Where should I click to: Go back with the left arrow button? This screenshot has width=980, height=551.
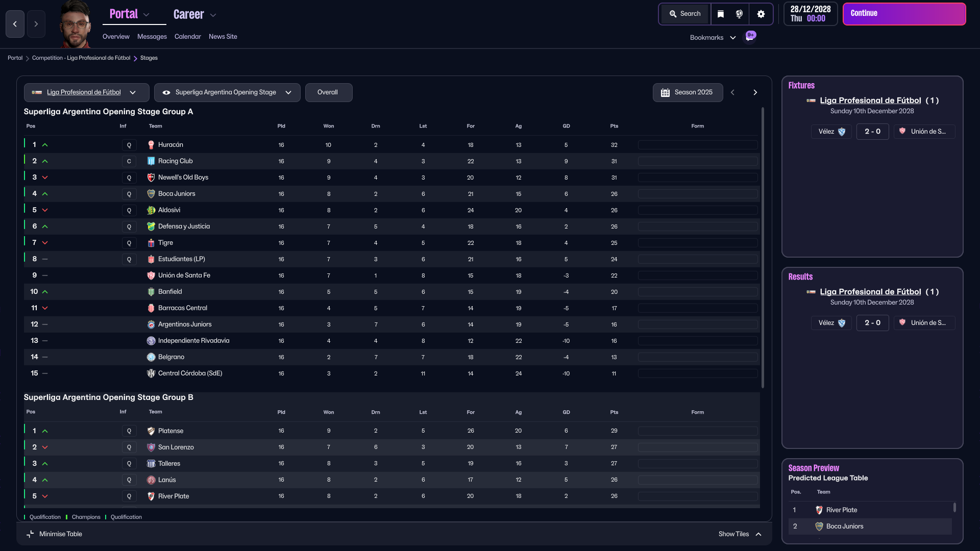15,24
